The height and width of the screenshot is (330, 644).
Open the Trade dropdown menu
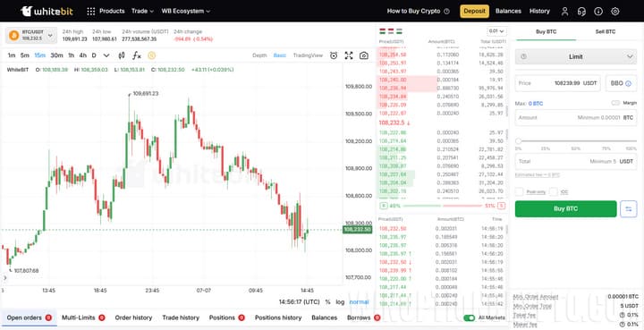[142, 11]
